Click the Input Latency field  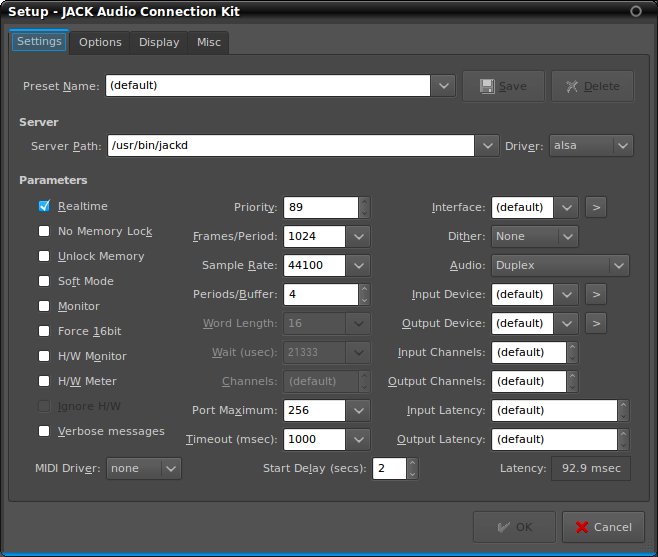point(554,410)
